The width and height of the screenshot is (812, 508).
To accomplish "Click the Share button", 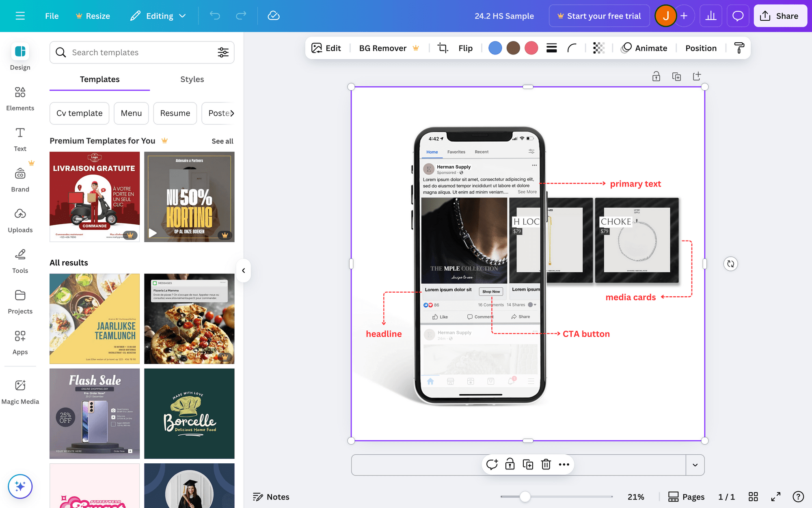I will pos(780,16).
